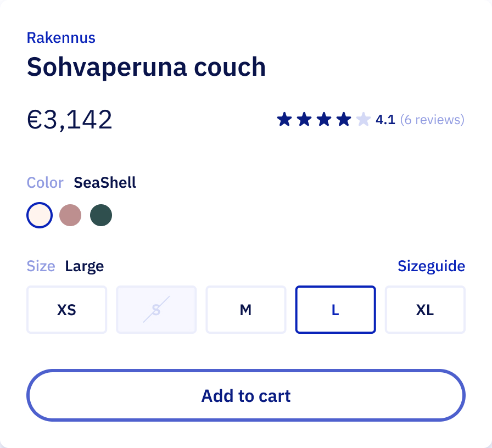View the 6 reviews
Viewport: 492px width, 448px height.
coord(432,120)
